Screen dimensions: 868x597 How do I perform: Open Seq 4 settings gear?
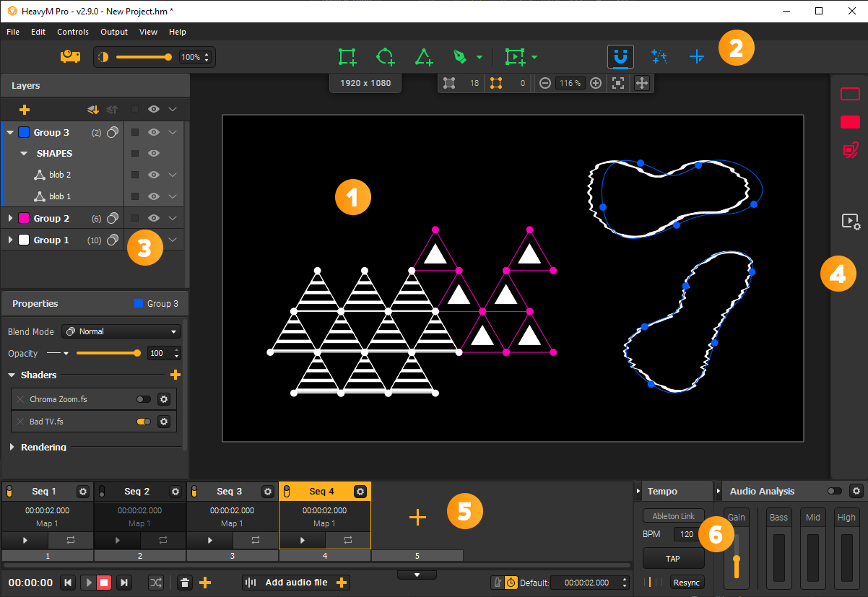click(x=360, y=491)
